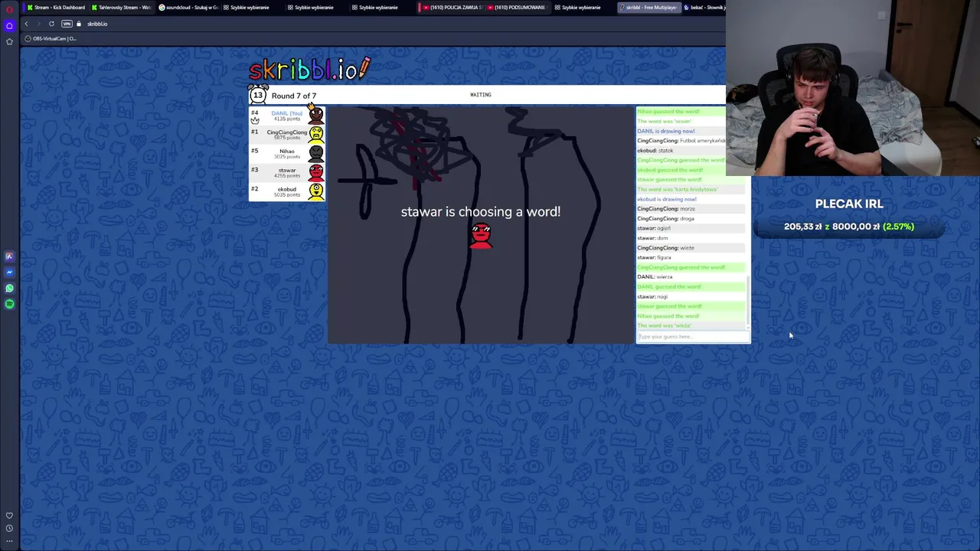Click chat message 'DANIL: wierza'
This screenshot has width=980, height=551.
[x=655, y=277]
